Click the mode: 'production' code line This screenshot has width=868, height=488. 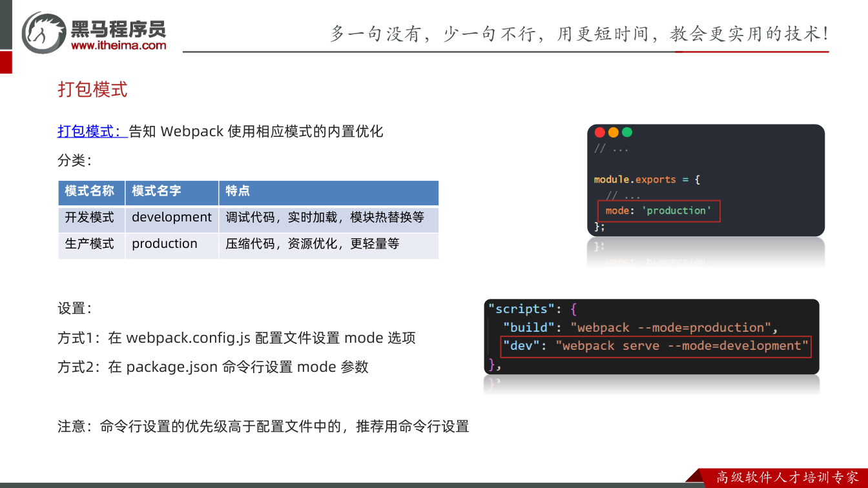[658, 210]
